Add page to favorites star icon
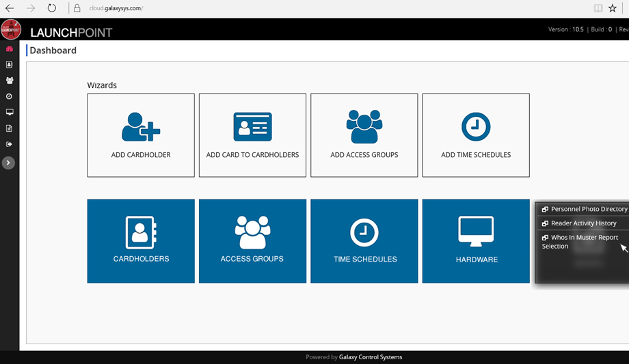The width and height of the screenshot is (629, 364). pos(613,8)
